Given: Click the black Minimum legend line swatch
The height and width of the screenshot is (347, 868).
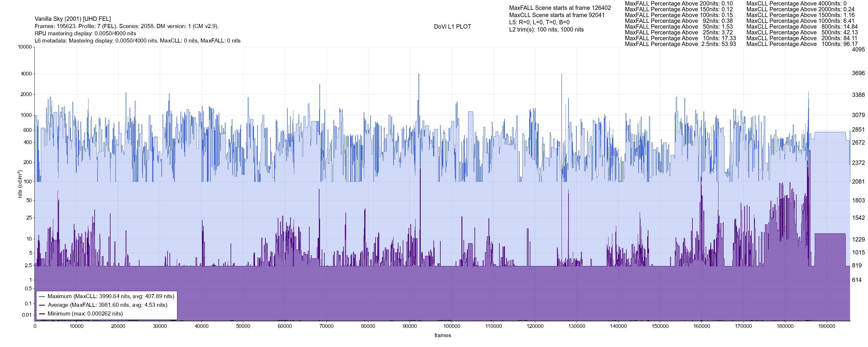Looking at the screenshot, I should [x=42, y=314].
